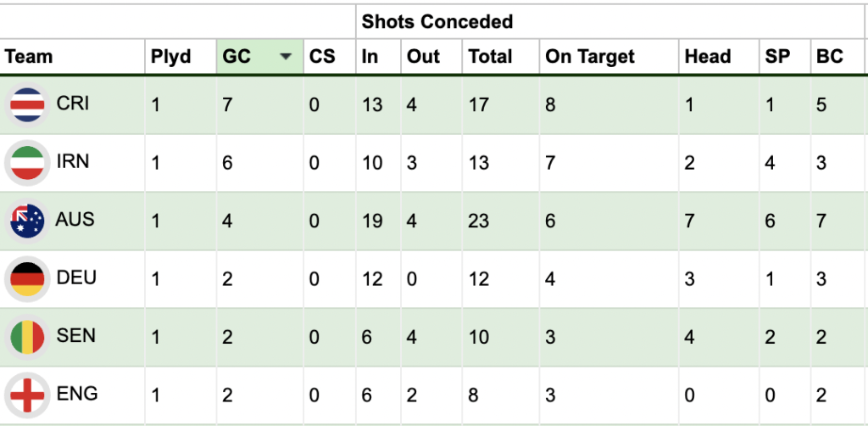Click the CS column header
868x426 pixels.
click(x=322, y=57)
